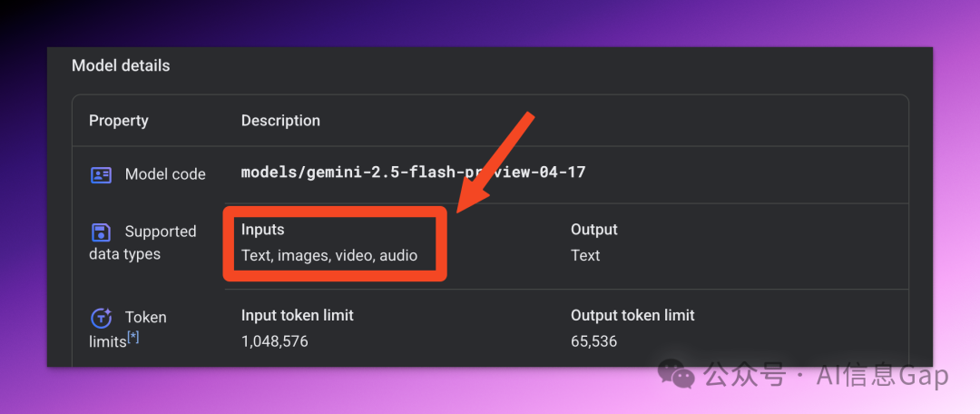
Task: Click the Property column header
Action: [x=119, y=121]
